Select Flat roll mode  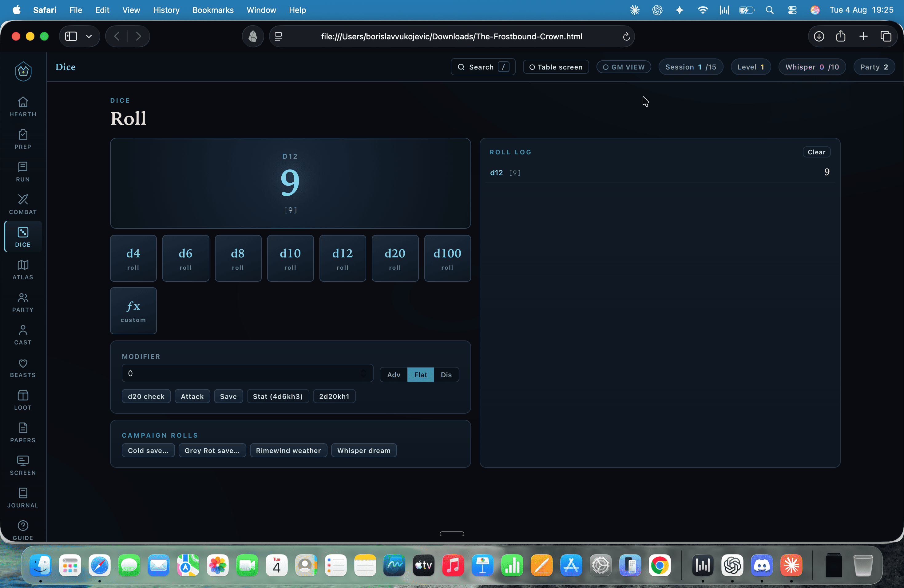click(x=420, y=375)
